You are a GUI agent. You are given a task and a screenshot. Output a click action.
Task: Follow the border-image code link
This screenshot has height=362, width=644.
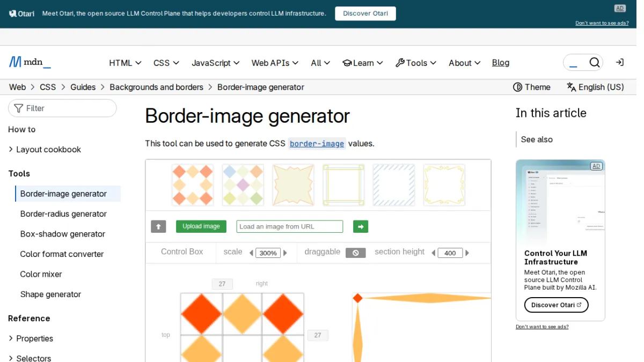[317, 144]
